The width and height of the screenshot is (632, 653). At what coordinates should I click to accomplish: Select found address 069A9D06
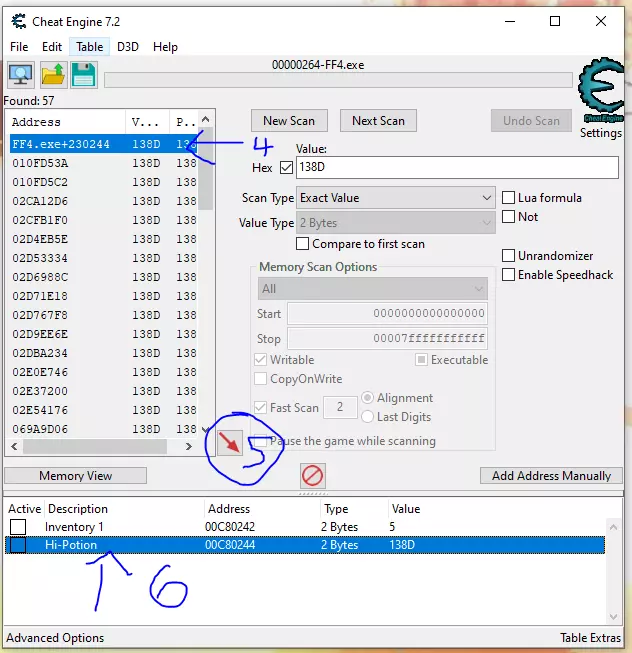pyautogui.click(x=103, y=429)
